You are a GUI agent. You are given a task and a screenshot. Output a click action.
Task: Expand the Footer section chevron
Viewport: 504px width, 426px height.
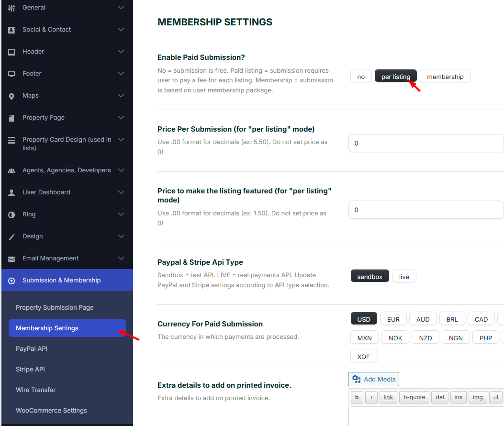pos(121,74)
